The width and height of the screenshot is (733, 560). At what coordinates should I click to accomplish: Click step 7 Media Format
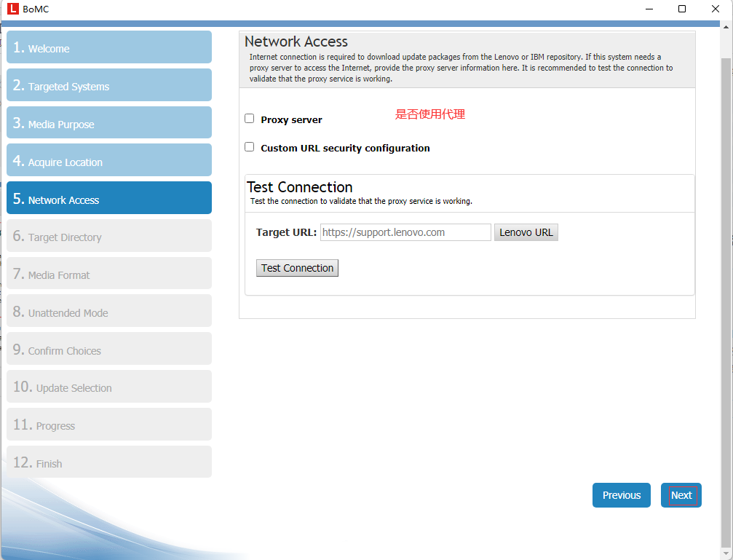(109, 273)
